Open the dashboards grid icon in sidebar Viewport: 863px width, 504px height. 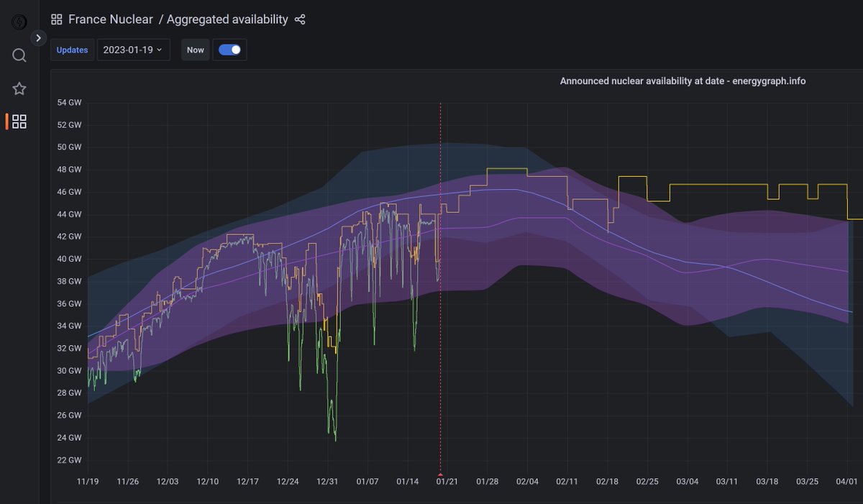(x=19, y=122)
